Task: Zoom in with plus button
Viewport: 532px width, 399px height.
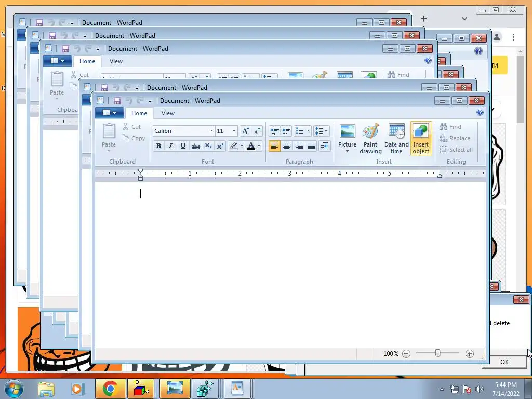Action: [x=469, y=354]
